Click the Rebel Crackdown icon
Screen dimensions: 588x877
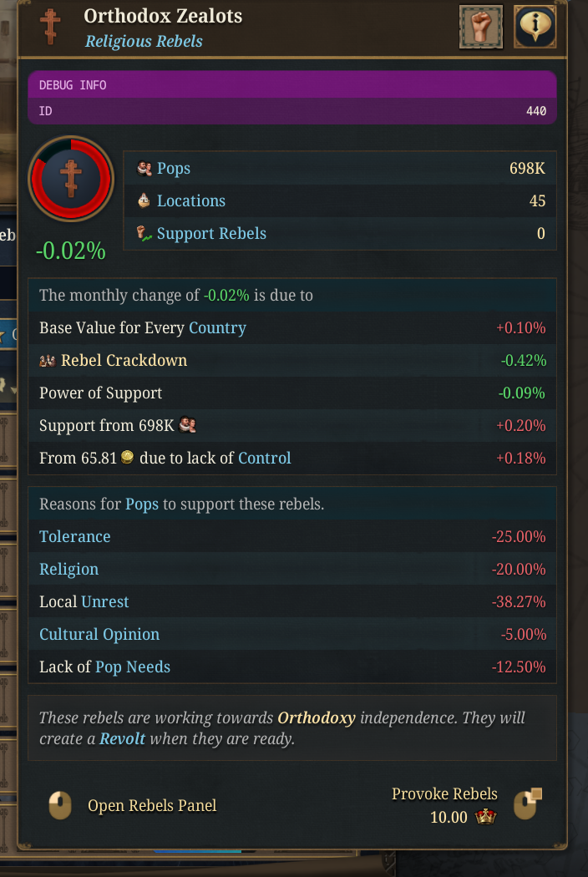pos(48,361)
